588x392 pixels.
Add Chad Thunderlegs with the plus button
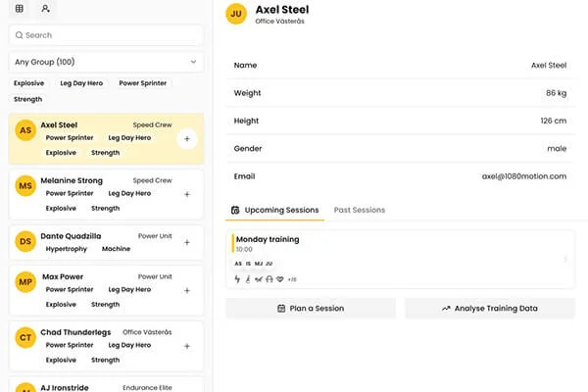[x=187, y=346]
